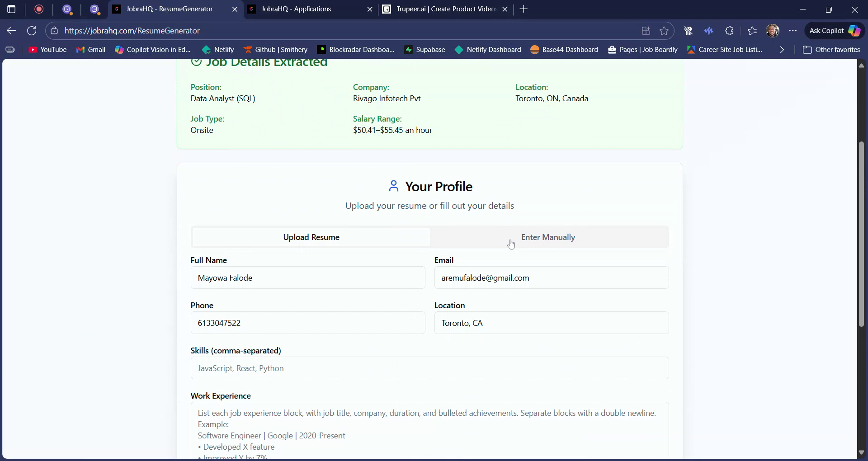This screenshot has height=461, width=868.
Task: Switch to the Enter Manually tab
Action: 548,237
